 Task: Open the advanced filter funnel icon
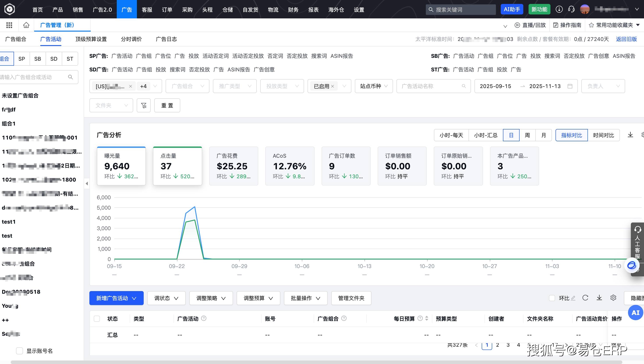click(144, 106)
